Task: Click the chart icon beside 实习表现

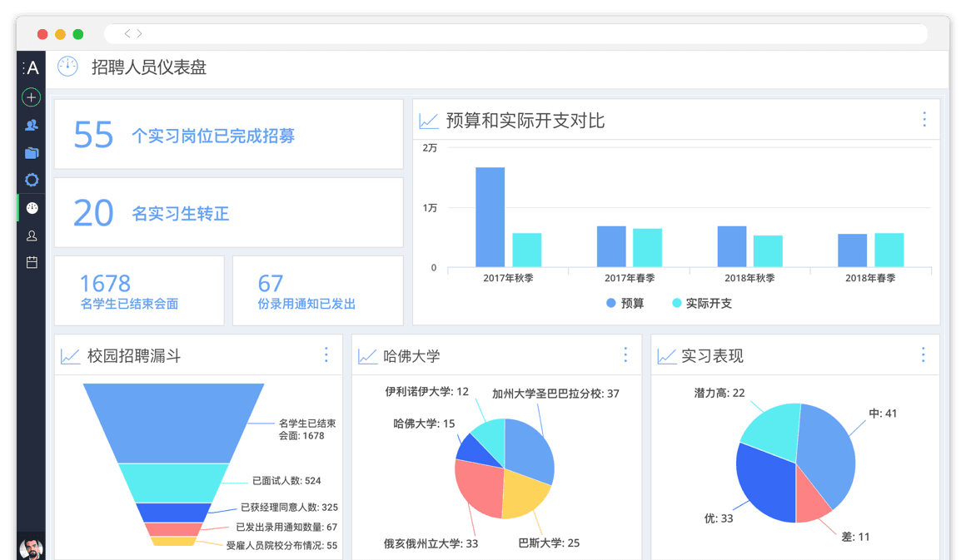Action: pyautogui.click(x=666, y=356)
